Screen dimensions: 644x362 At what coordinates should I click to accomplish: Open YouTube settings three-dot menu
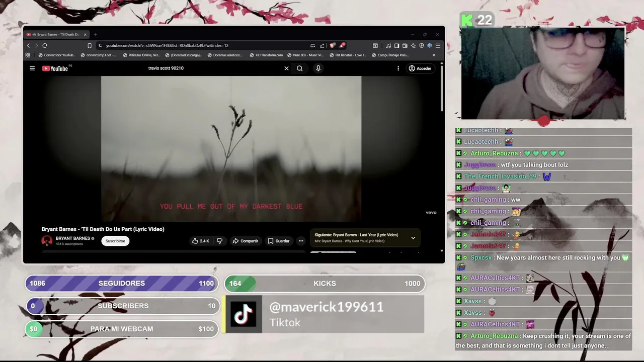tap(398, 68)
